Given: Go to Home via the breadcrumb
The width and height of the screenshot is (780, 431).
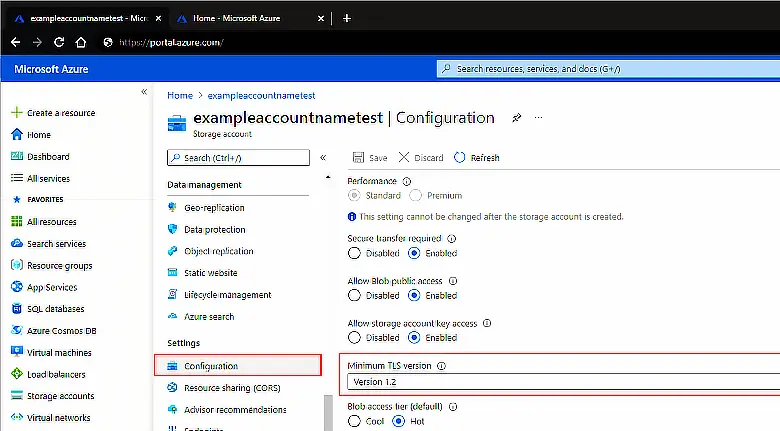Looking at the screenshot, I should pyautogui.click(x=180, y=96).
